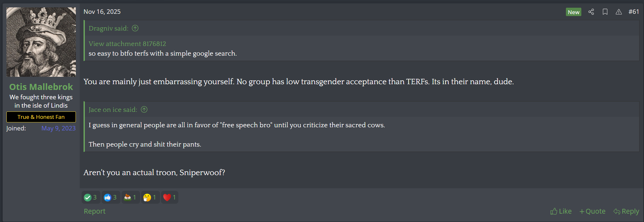Click Otis Mallebrok's avatar portrait
This screenshot has height=222, width=644.
(41, 42)
